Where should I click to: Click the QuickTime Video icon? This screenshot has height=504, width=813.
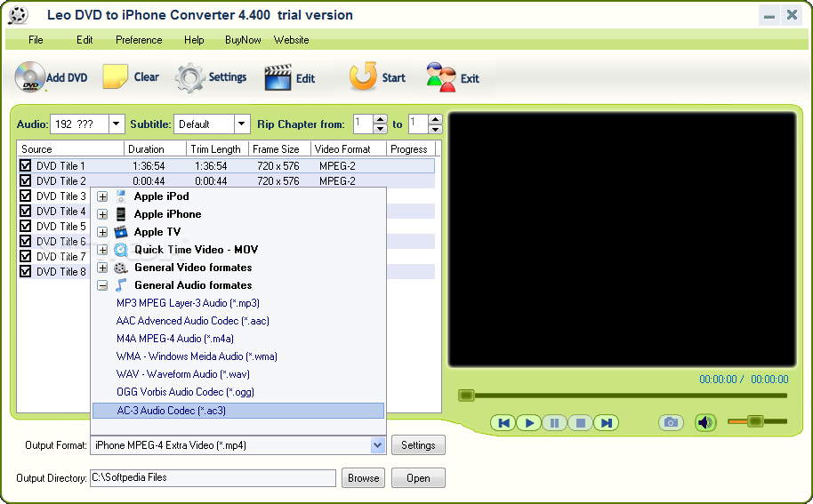121,250
